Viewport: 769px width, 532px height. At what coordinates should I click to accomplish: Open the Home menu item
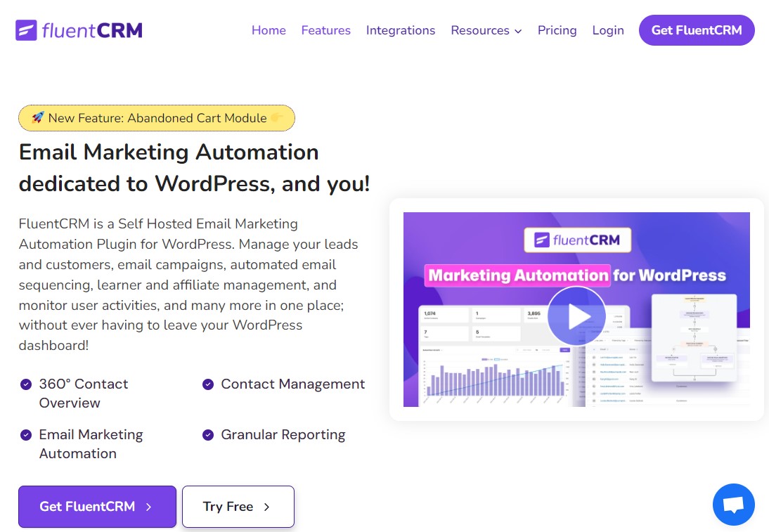pos(269,30)
